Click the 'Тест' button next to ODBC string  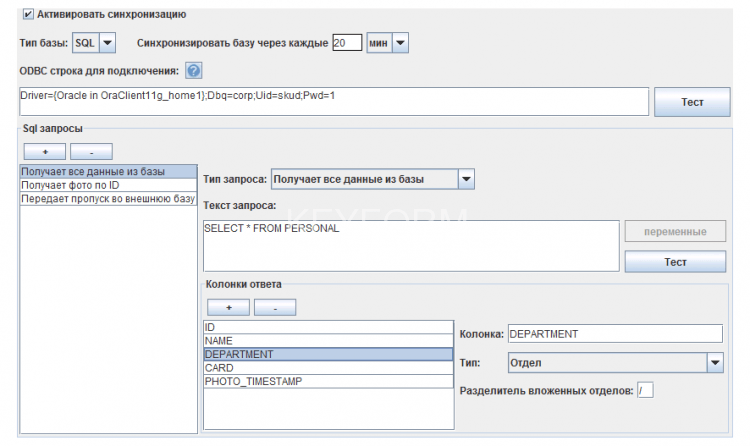coord(692,102)
